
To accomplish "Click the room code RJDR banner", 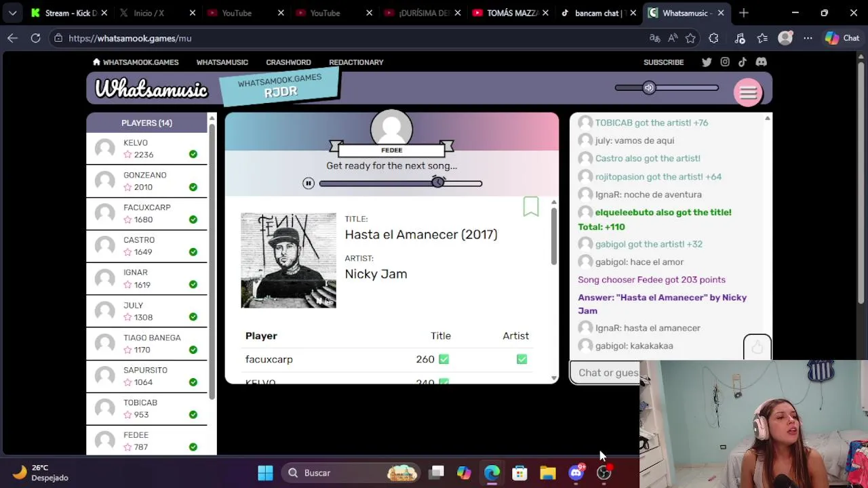I will [279, 87].
